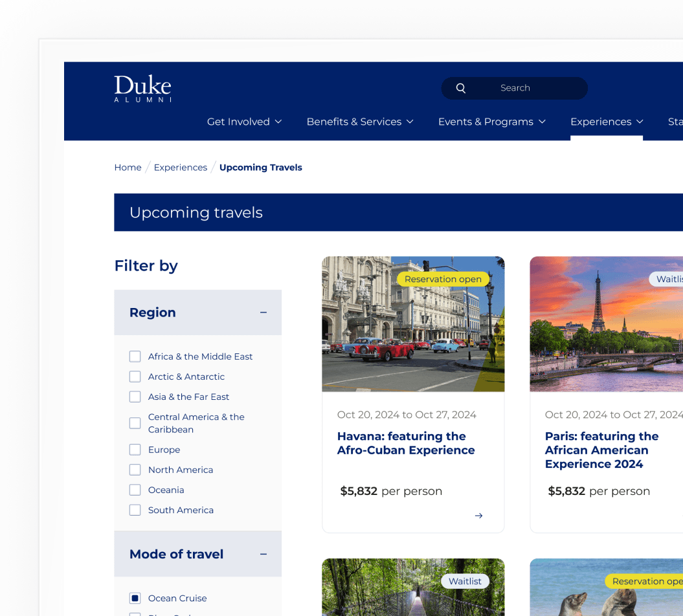Viewport: 683px width, 616px height.
Task: Click the arrow icon on the Havana card
Action: click(x=478, y=516)
